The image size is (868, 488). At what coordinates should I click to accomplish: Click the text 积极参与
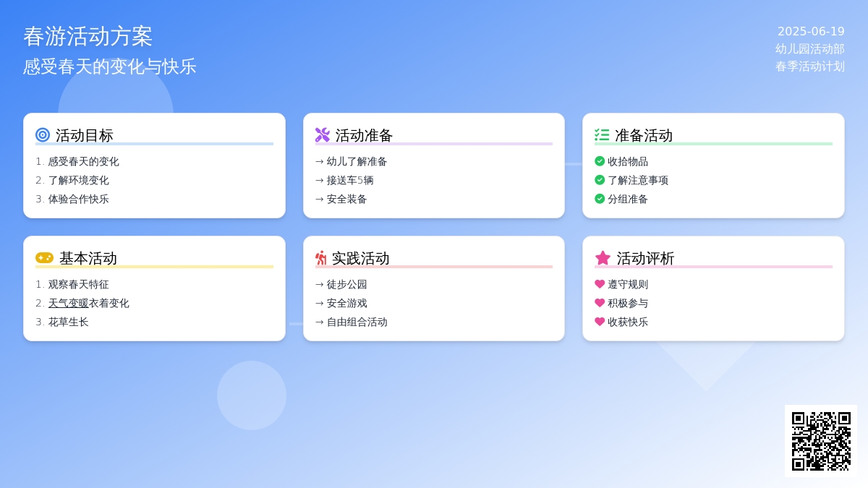click(x=628, y=303)
